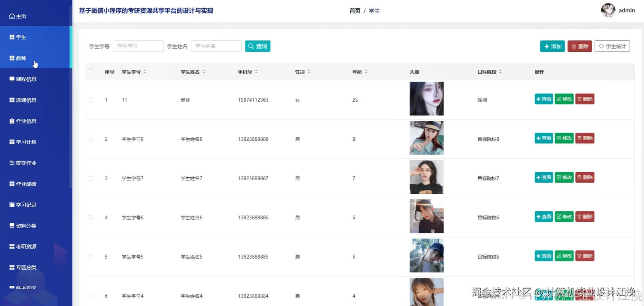Check the 学生学号4 row checkbox
The width and height of the screenshot is (644, 306).
pyautogui.click(x=90, y=296)
